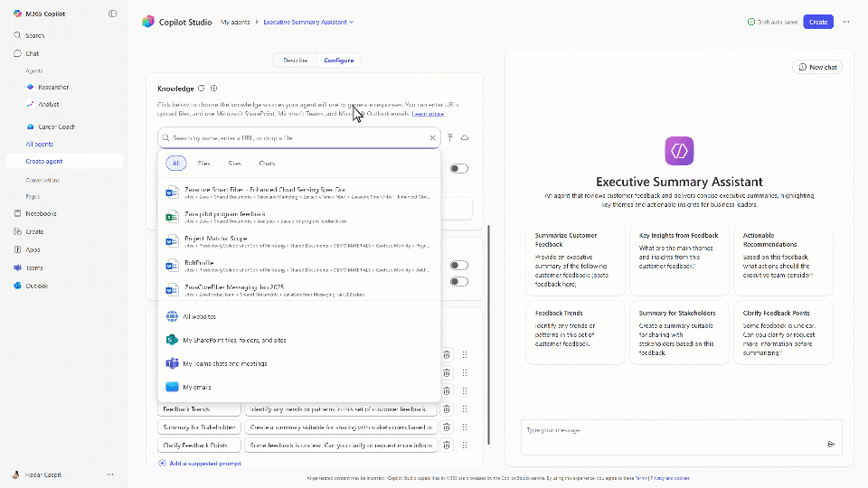
Task: Select the Files filter pill
Action: coord(203,164)
